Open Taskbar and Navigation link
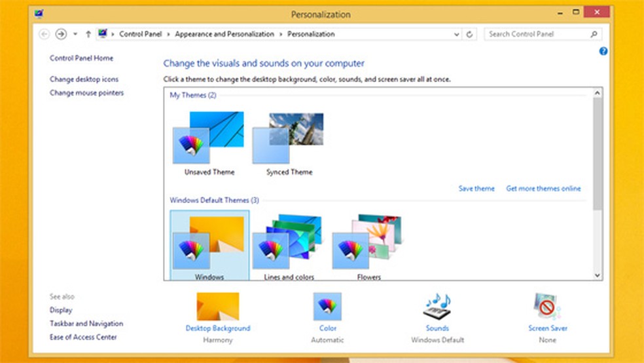 (x=86, y=324)
